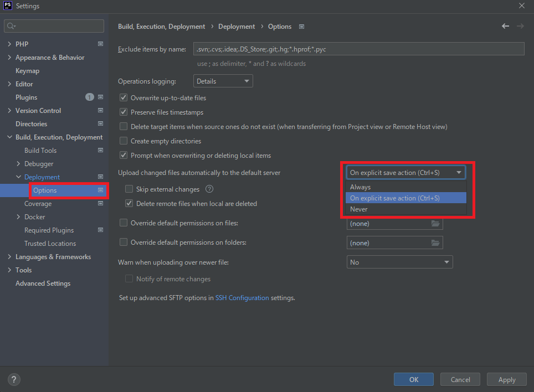The width and height of the screenshot is (534, 392).
Task: Click the back navigation arrow
Action: (x=505, y=26)
